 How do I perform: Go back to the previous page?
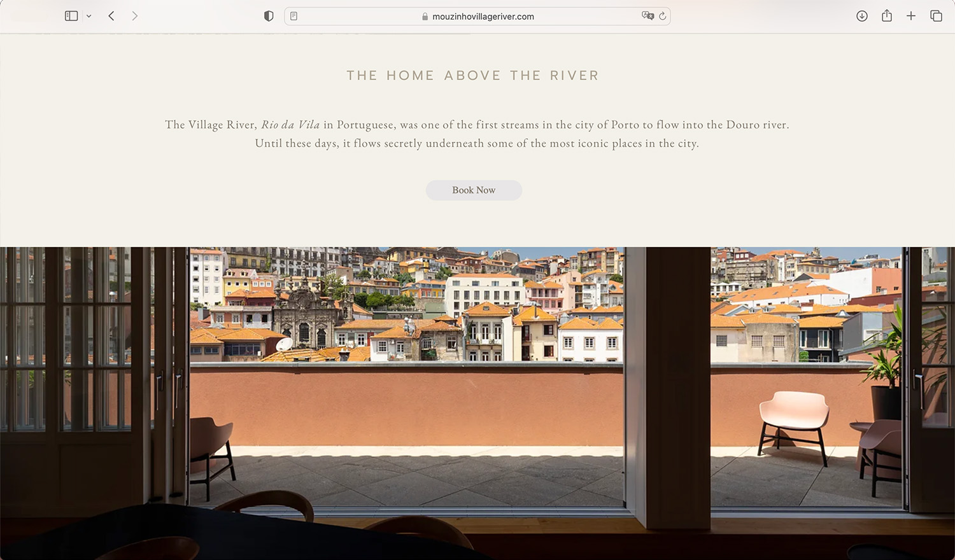click(x=111, y=16)
